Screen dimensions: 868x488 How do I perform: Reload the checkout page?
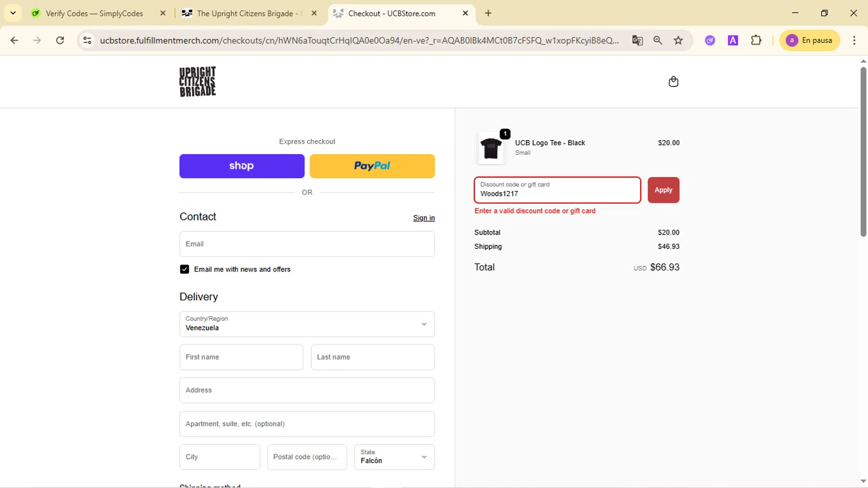coord(60,41)
